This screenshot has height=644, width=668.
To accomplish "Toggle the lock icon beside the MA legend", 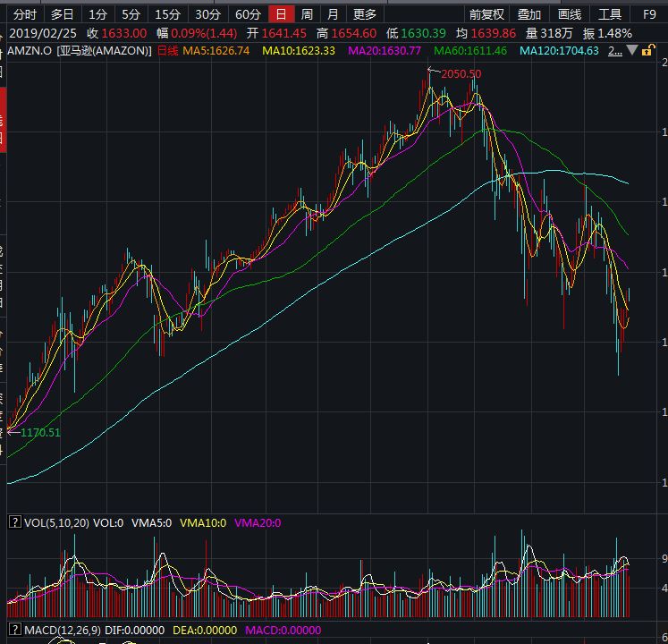I will pos(645,51).
